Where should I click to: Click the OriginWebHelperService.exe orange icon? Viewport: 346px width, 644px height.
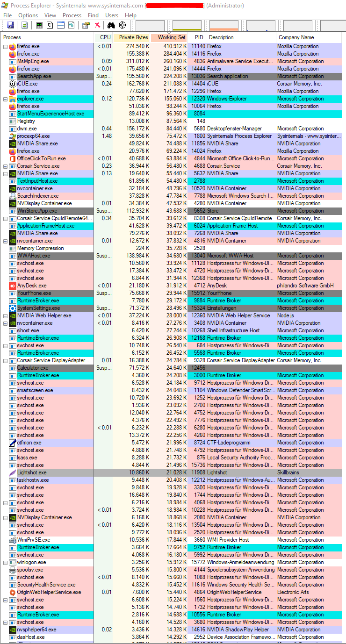tap(13, 592)
